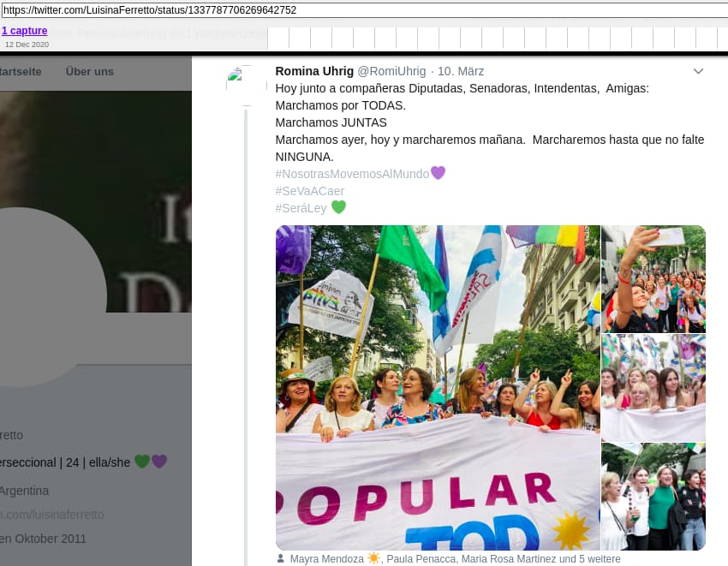The image size is (728, 566).
Task: Open tweet options chevron for Romina Uhrig's tweet
Action: [x=698, y=71]
